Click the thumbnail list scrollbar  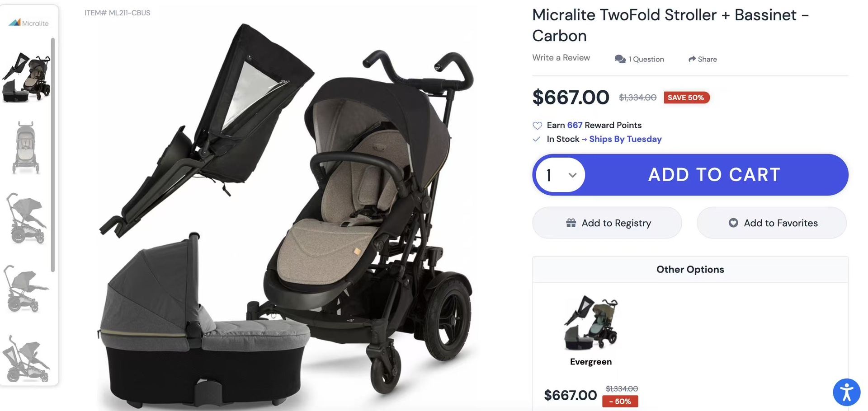click(53, 154)
